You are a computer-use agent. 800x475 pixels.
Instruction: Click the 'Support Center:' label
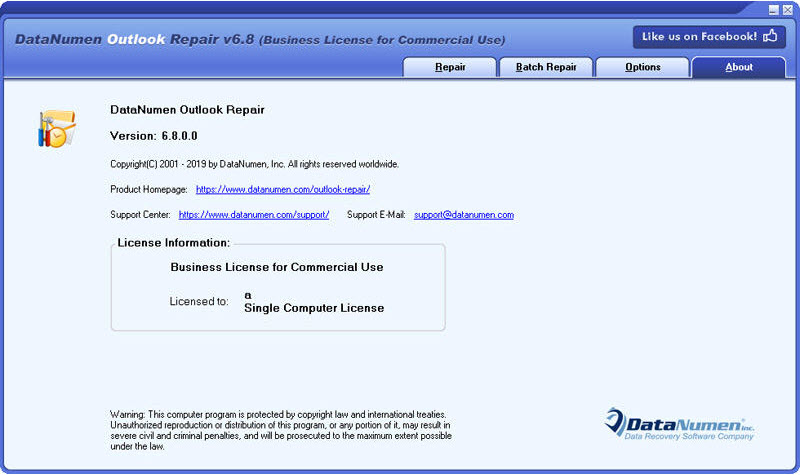click(140, 215)
